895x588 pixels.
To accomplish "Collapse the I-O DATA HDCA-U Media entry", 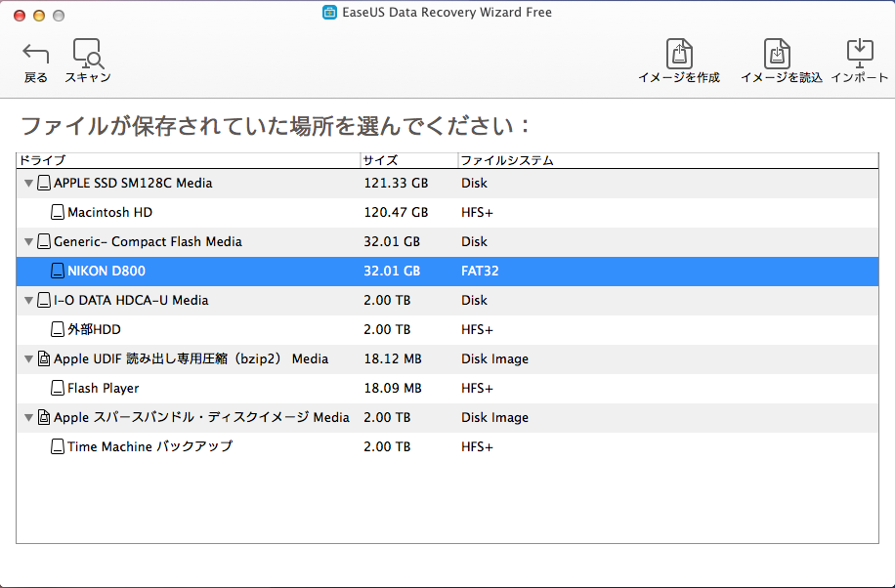I will (x=28, y=300).
